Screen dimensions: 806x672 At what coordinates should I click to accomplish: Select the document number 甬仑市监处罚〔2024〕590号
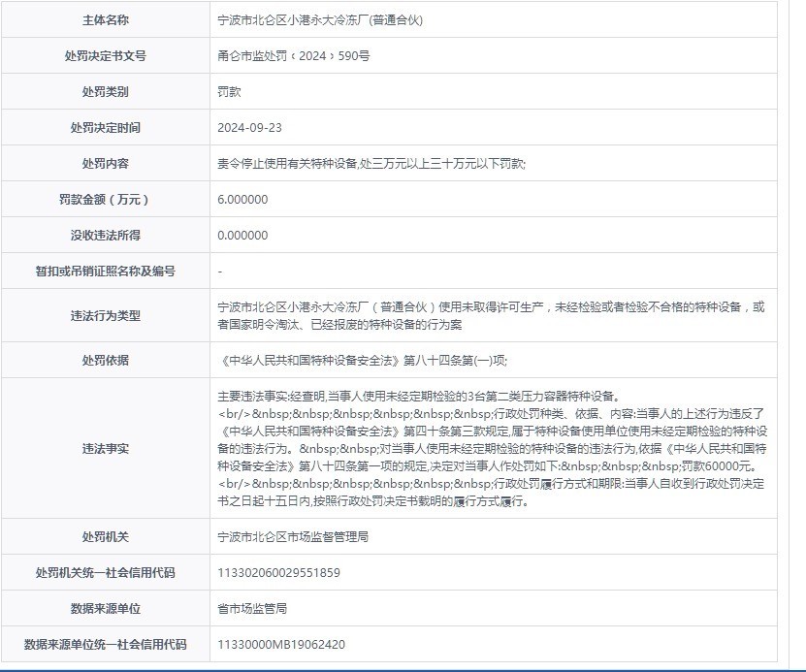click(294, 56)
